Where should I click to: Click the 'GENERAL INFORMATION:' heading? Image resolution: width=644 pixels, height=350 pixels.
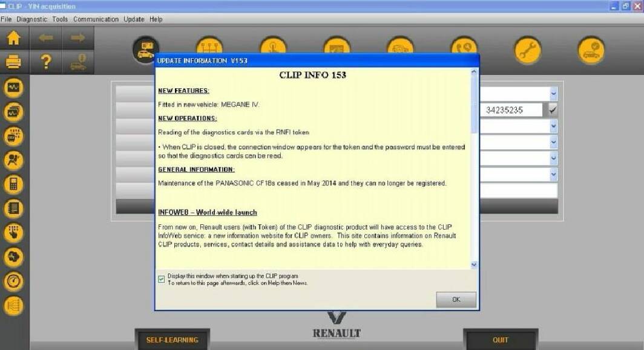click(196, 169)
